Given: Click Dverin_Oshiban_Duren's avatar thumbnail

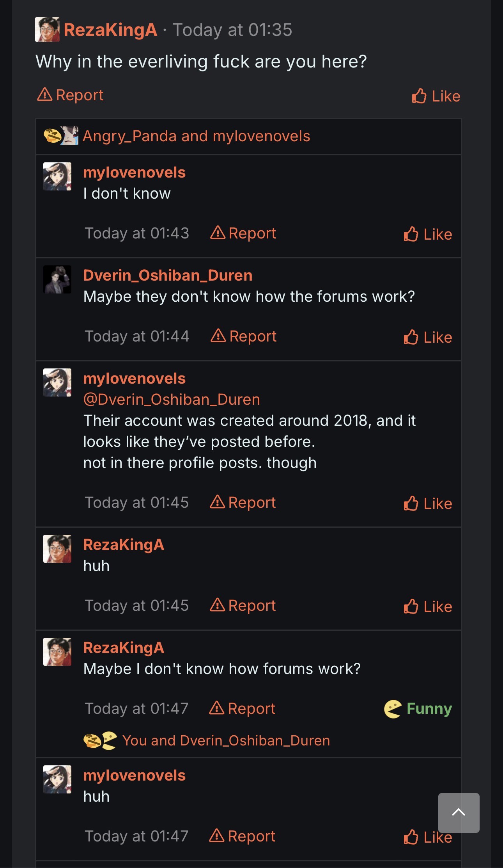Looking at the screenshot, I should click(x=57, y=279).
